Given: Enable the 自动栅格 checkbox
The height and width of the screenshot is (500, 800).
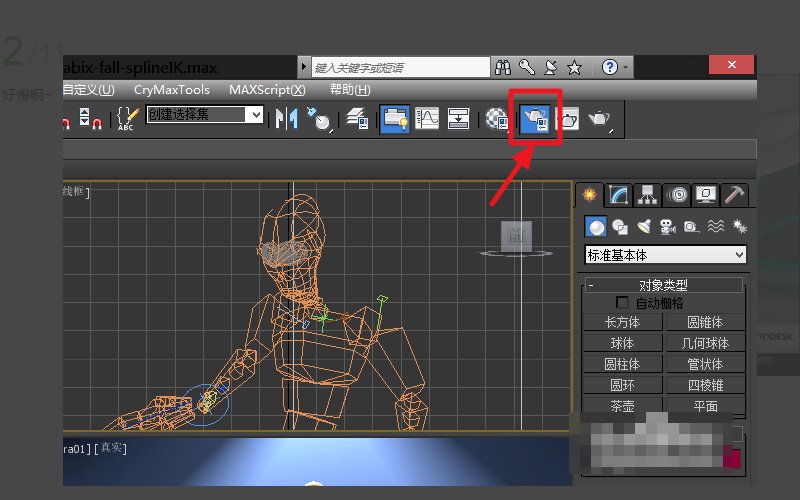Looking at the screenshot, I should (622, 303).
